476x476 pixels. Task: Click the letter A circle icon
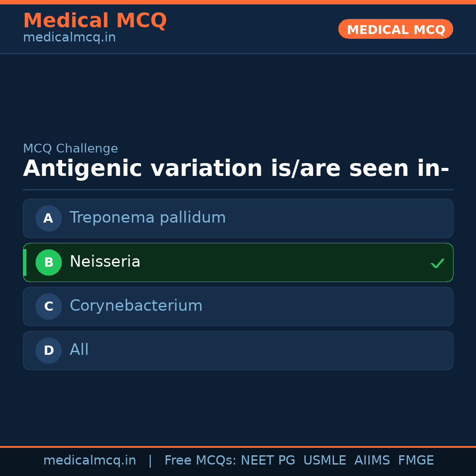[48, 218]
